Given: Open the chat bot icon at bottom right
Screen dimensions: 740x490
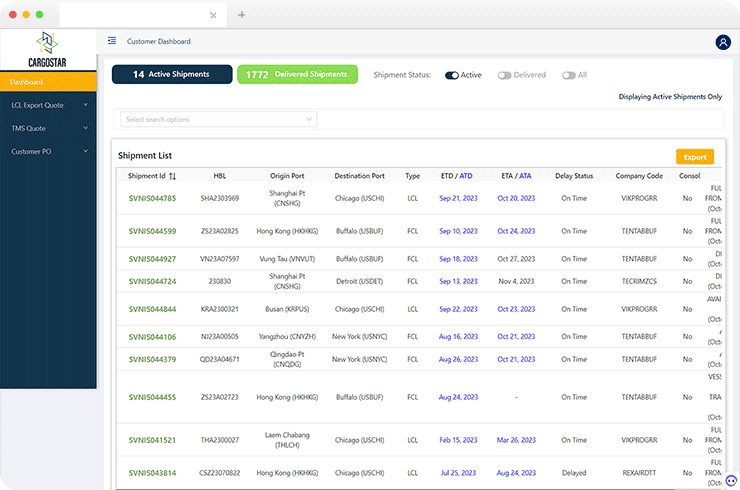Looking at the screenshot, I should click(x=731, y=481).
